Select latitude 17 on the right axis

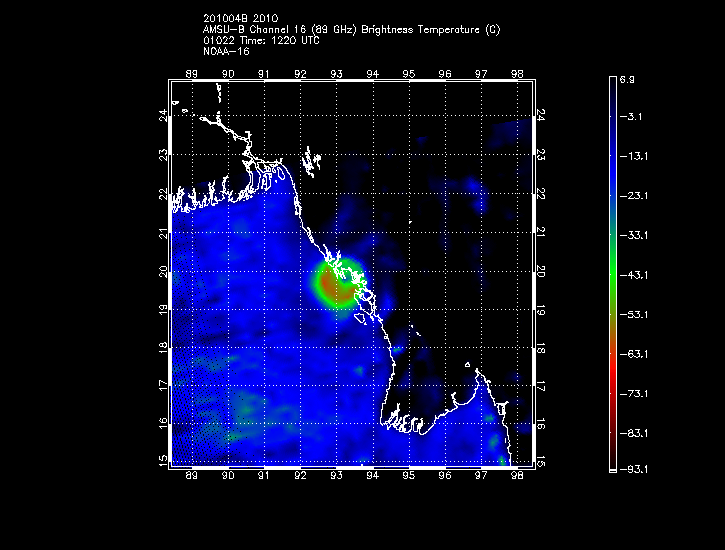[541, 385]
